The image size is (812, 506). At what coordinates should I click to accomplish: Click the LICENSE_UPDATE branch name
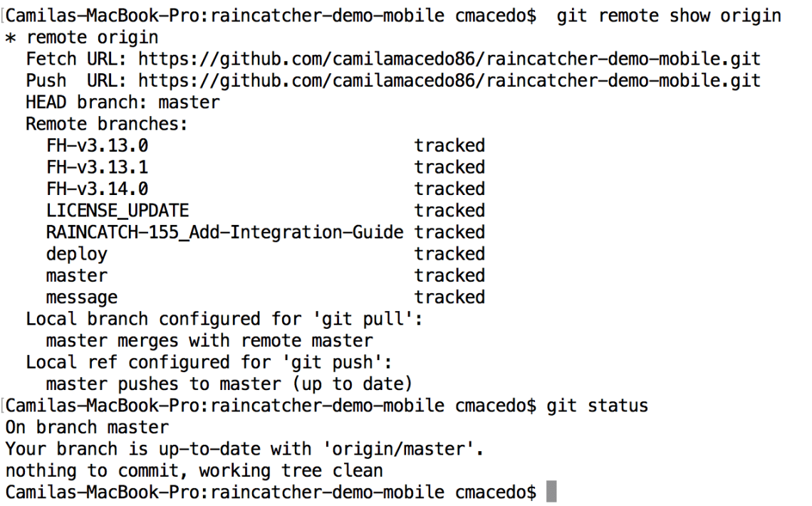118,211
